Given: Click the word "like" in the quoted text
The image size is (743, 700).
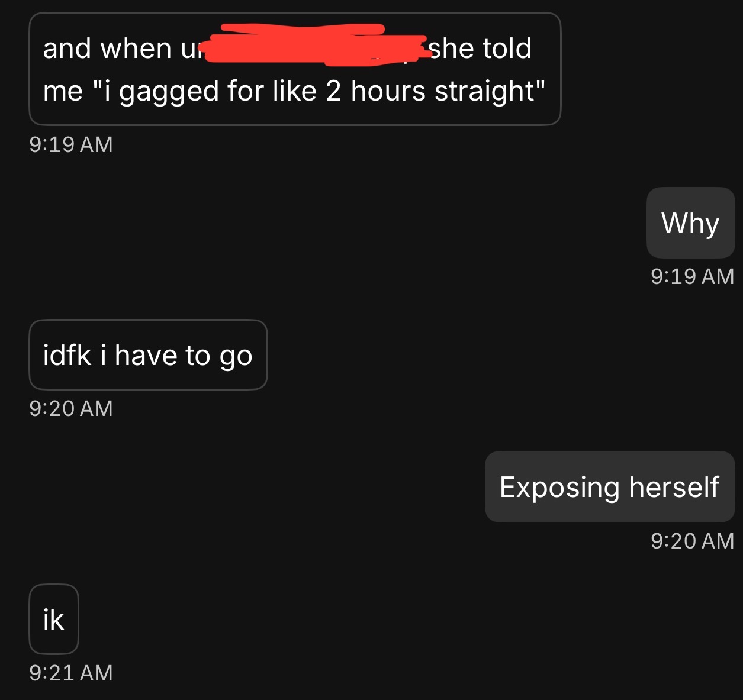Looking at the screenshot, I should pos(295,92).
